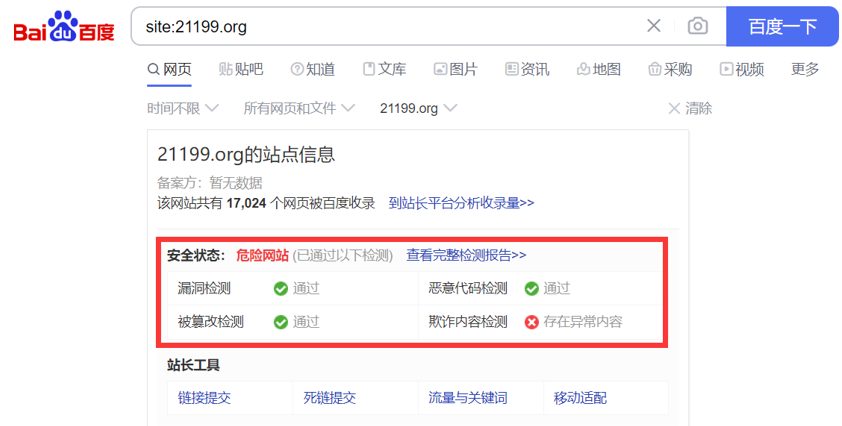Screen dimensions: 842x426
Task: Open image search via camera icon
Action: [x=698, y=26]
